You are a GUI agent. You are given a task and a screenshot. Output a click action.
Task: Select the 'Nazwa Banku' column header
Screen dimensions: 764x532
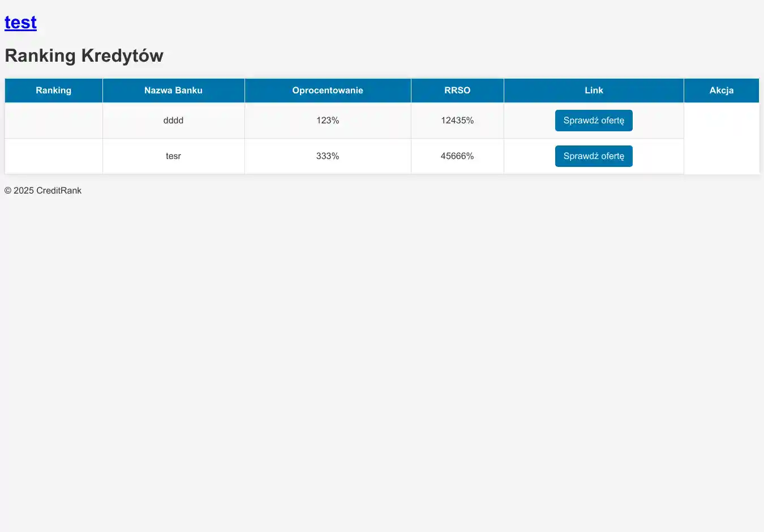coord(173,91)
